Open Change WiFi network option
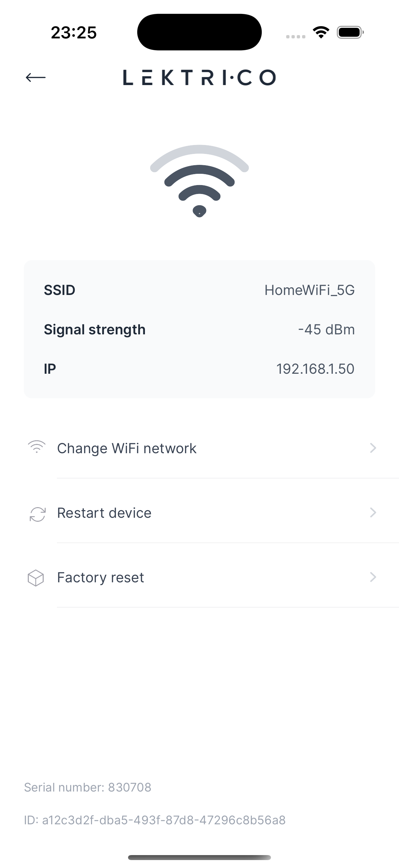 127,448
